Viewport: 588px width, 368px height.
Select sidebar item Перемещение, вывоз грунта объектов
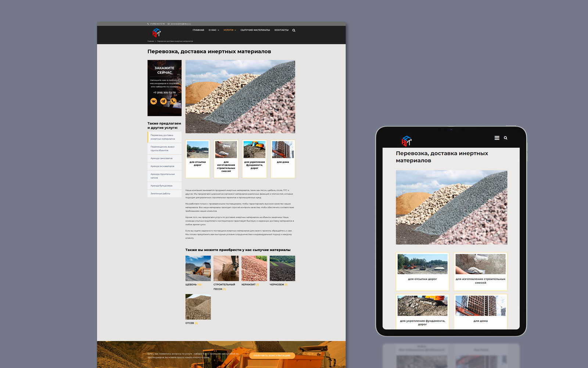(x=165, y=149)
